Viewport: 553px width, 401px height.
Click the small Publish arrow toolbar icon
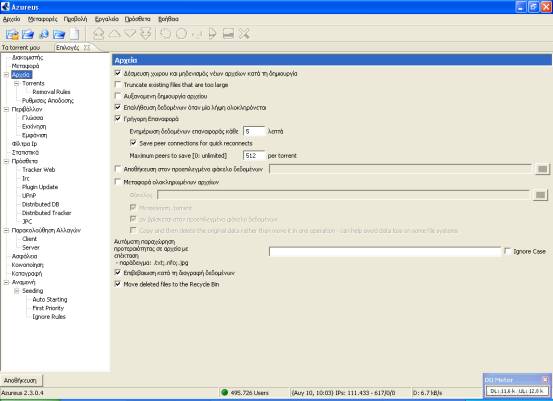[x=198, y=35]
